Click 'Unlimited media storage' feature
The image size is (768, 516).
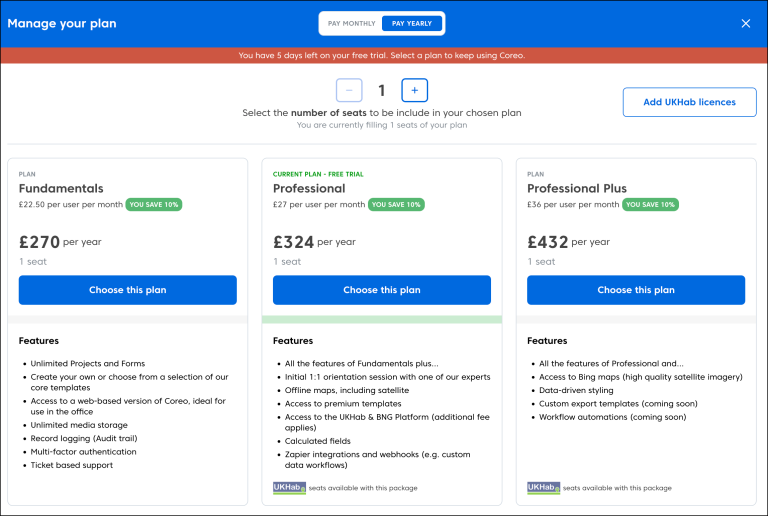[x=79, y=425]
